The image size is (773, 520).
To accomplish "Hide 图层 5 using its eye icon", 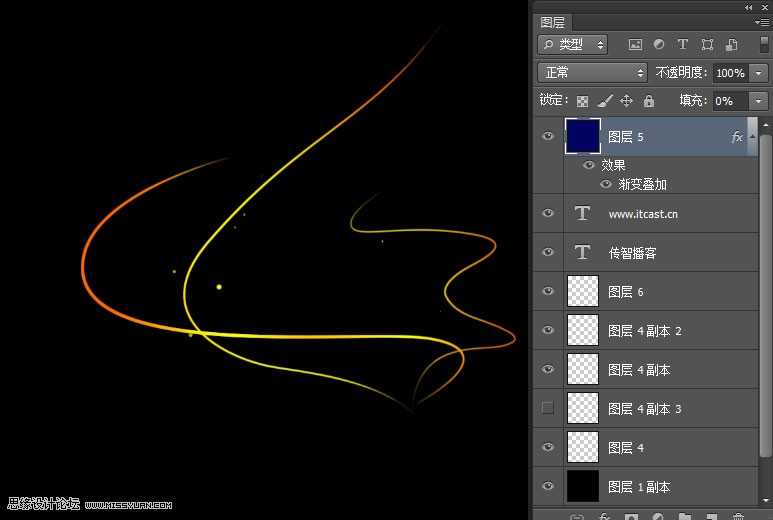I will (x=547, y=136).
